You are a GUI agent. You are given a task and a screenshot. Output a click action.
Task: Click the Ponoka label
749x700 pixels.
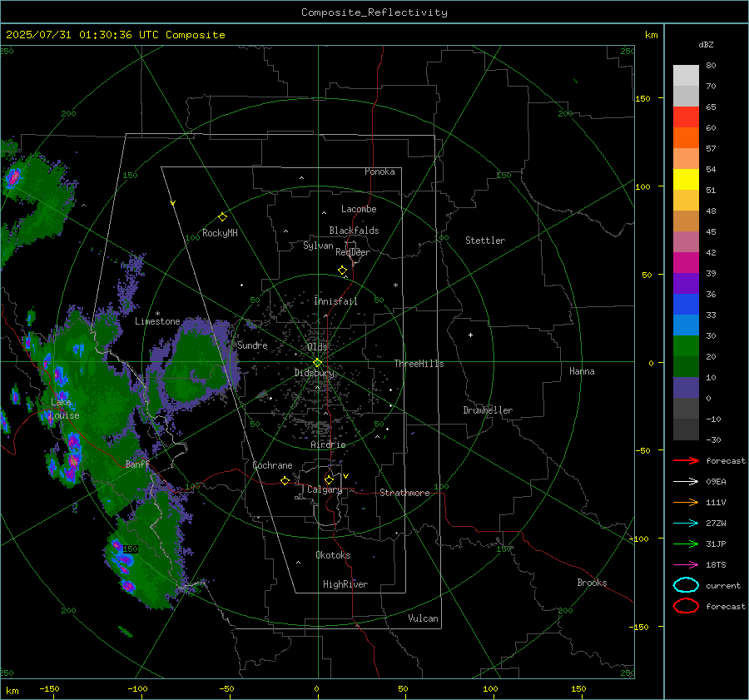coord(379,171)
